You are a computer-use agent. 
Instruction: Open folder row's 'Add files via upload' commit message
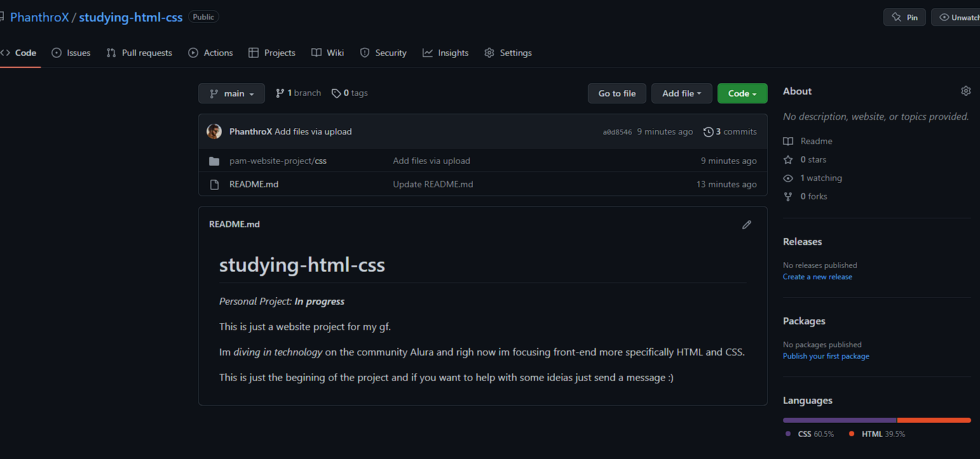[x=432, y=161]
